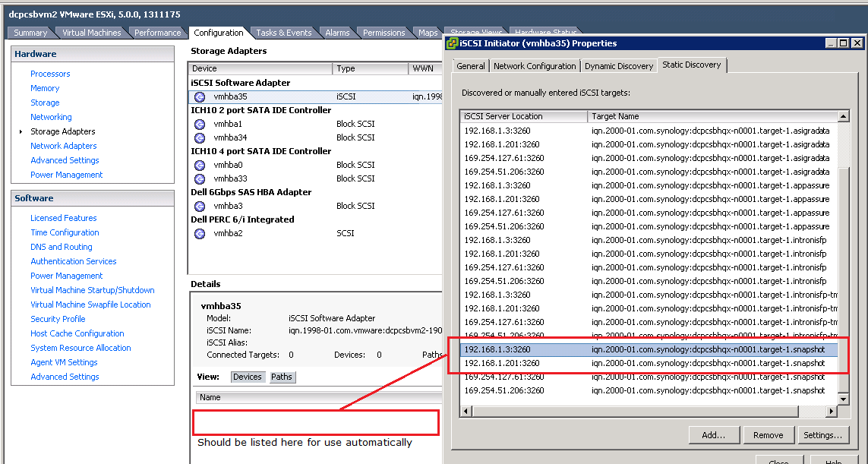Open General tab in iSCSI Initiator dialog

tap(471, 66)
